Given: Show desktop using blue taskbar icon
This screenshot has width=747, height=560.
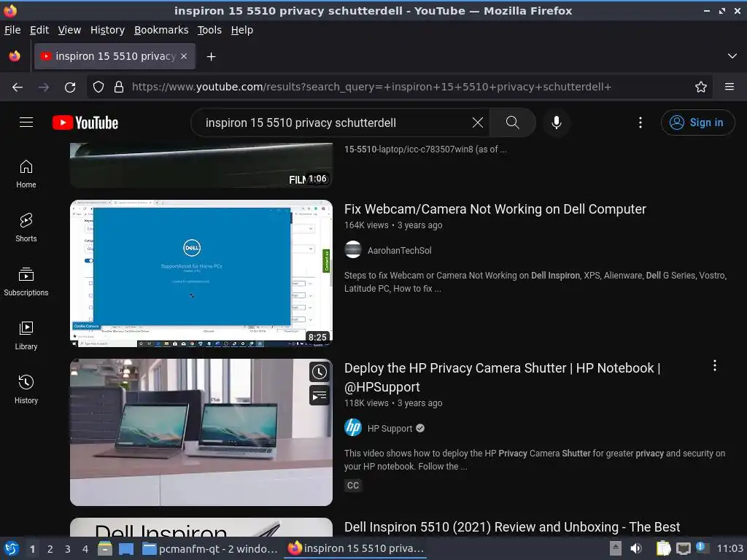Looking at the screenshot, I should point(126,548).
